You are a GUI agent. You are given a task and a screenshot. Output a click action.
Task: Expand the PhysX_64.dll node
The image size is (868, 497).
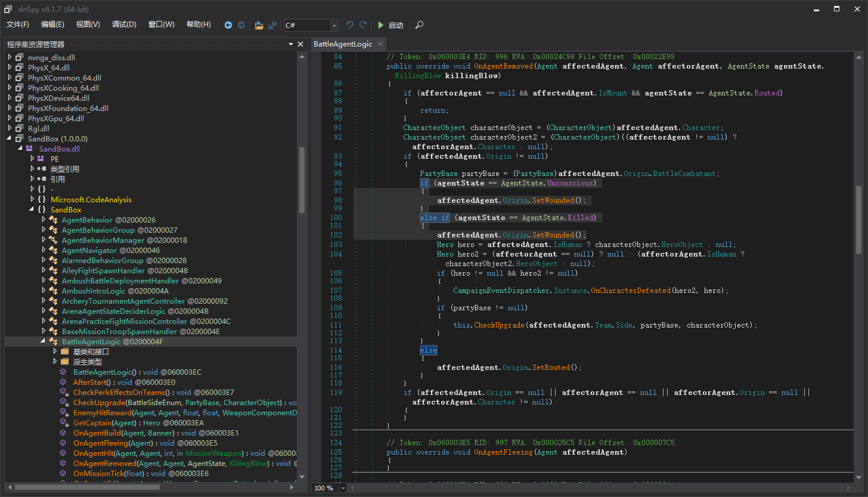pos(10,67)
